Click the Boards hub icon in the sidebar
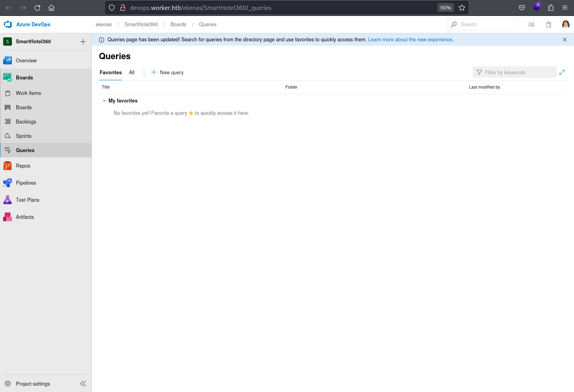574x392 pixels. (8, 77)
